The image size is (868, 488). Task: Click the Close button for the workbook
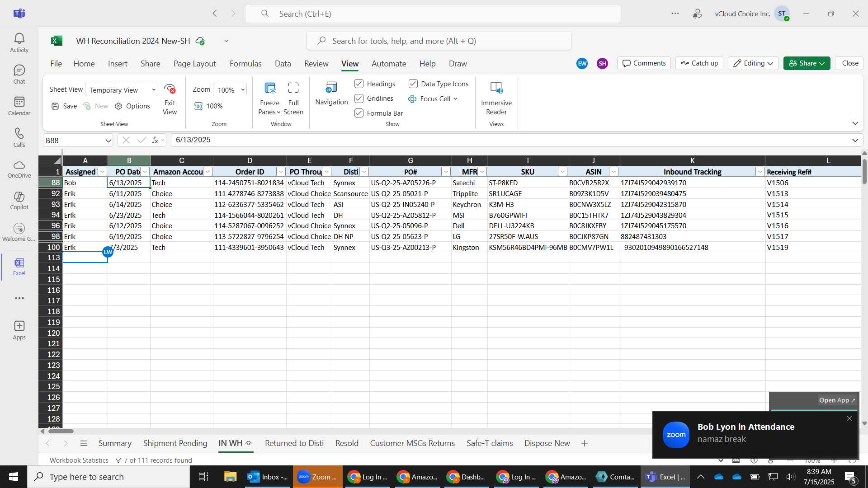[850, 63]
